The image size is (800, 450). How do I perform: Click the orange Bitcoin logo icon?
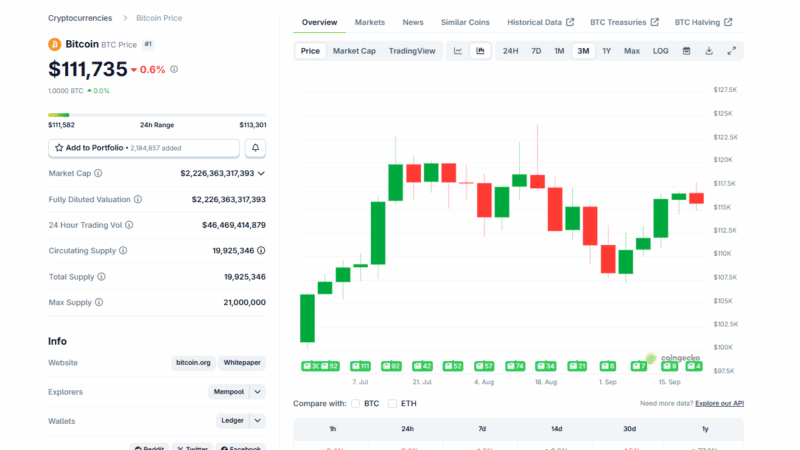click(55, 44)
